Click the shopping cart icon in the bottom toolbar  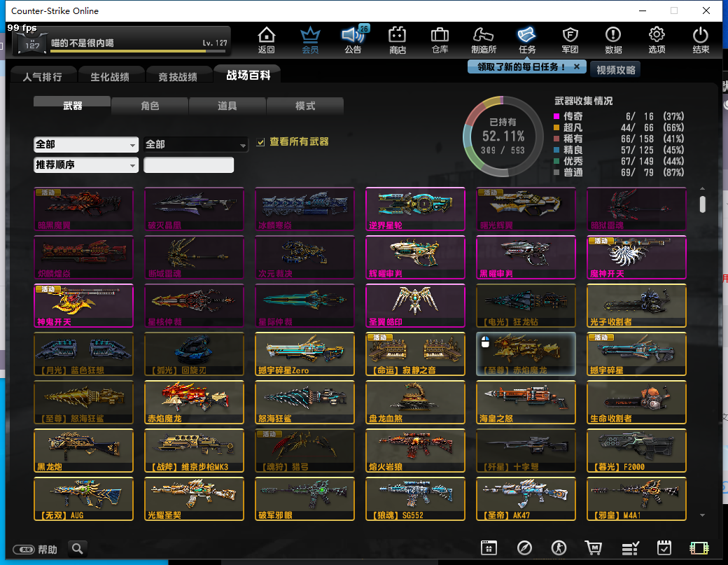(x=594, y=548)
